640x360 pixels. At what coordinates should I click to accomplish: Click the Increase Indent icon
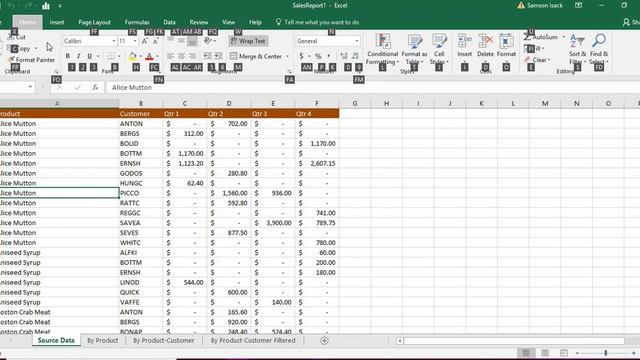218,56
